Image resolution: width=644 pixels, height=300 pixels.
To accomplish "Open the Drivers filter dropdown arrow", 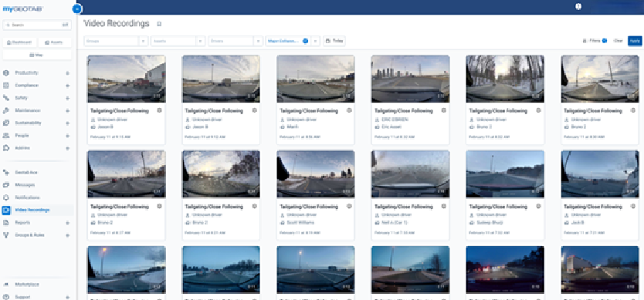I will pyautogui.click(x=258, y=41).
